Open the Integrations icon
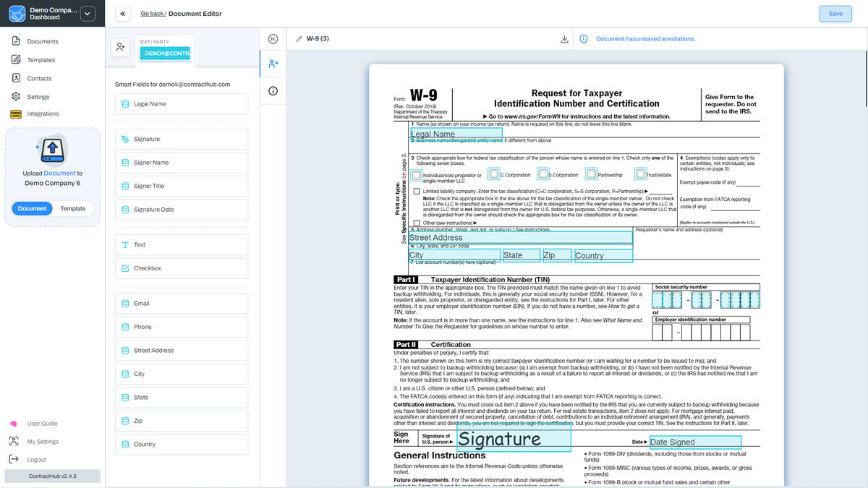This screenshot has width=868, height=488. click(x=16, y=114)
